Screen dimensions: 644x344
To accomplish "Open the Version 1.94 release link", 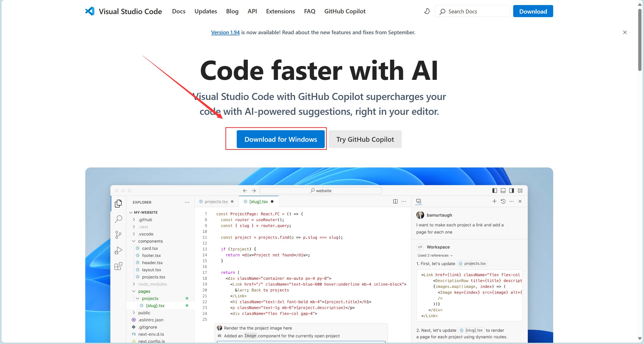I will 225,32.
